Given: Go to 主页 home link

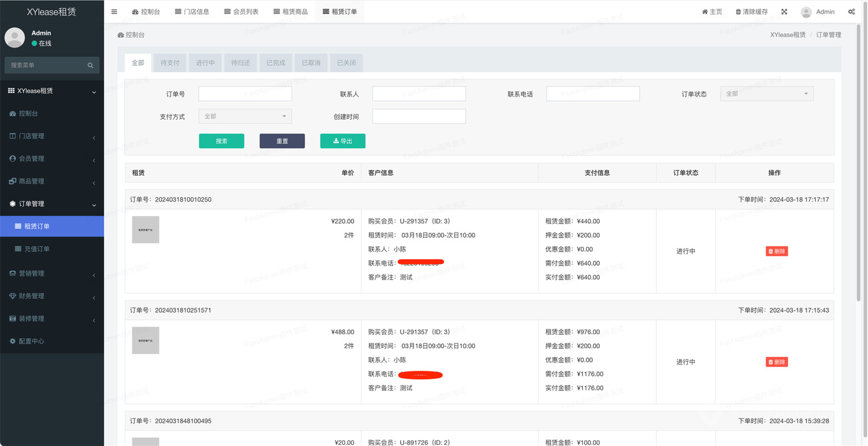Looking at the screenshot, I should coord(712,11).
